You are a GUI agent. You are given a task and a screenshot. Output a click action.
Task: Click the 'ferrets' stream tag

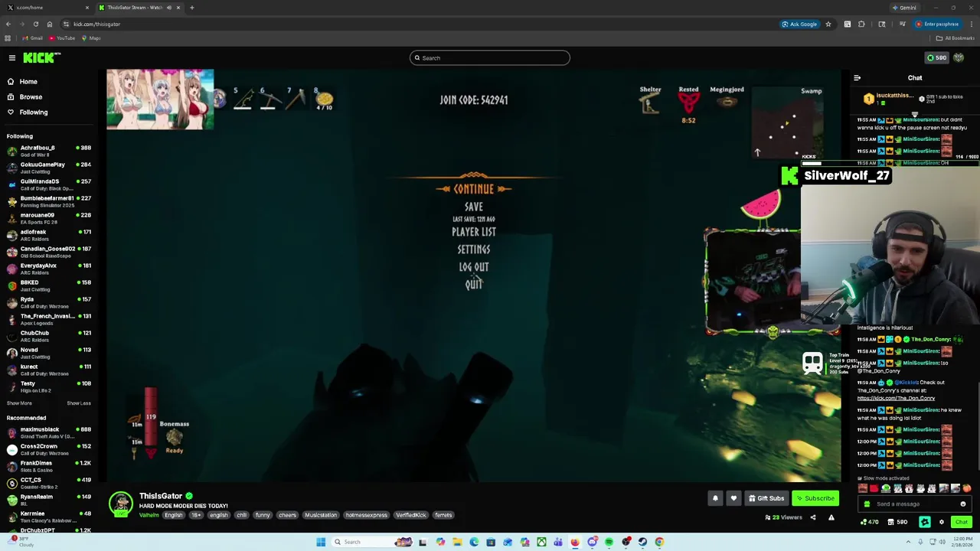point(443,515)
